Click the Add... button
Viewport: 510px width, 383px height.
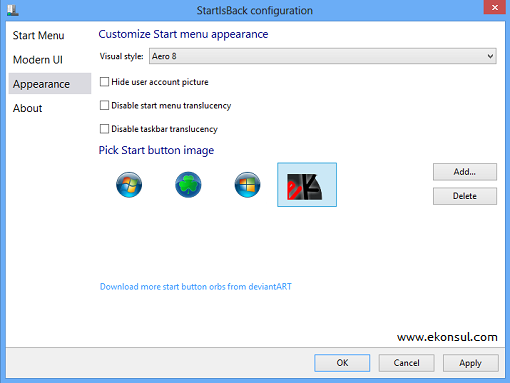[465, 172]
